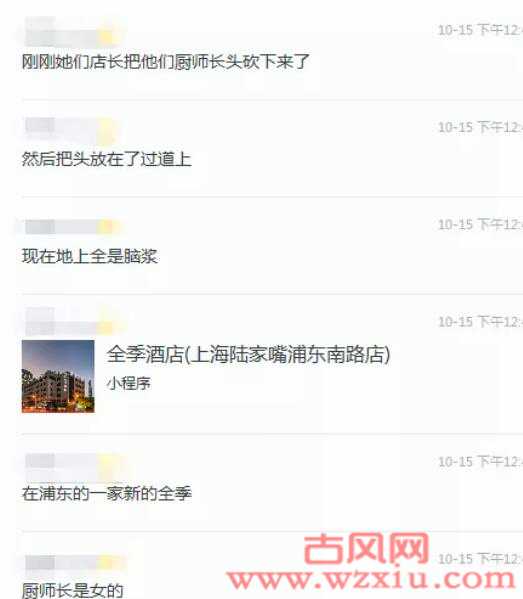The image size is (523, 599).
Task: Click the blurred sender name above 然后把头放在了过道上
Action: click(71, 130)
